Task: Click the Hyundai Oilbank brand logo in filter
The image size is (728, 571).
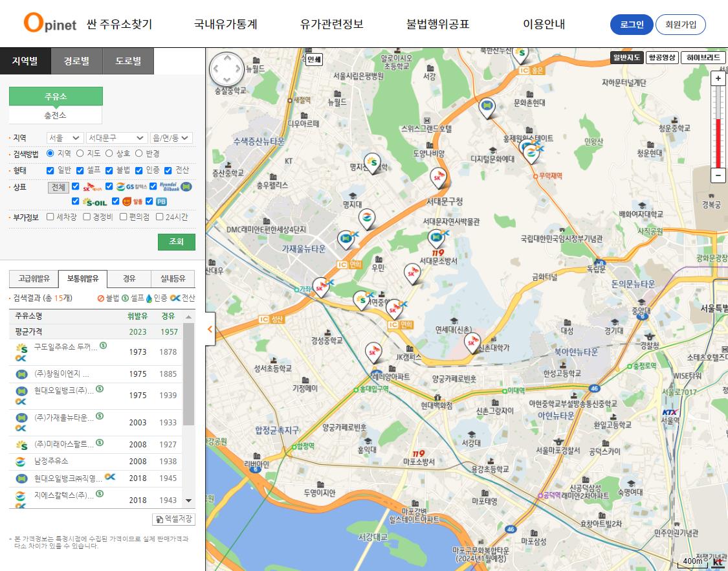Action: coord(175,186)
